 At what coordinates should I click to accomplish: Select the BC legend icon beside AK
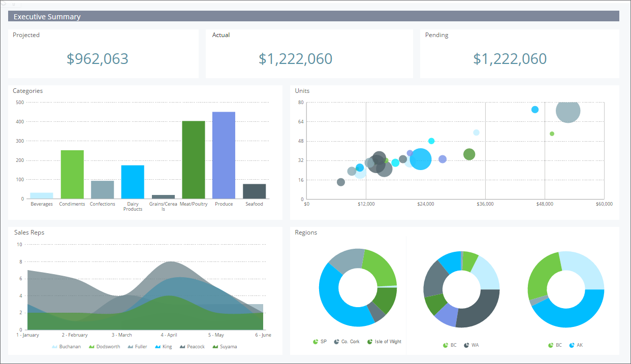click(551, 345)
